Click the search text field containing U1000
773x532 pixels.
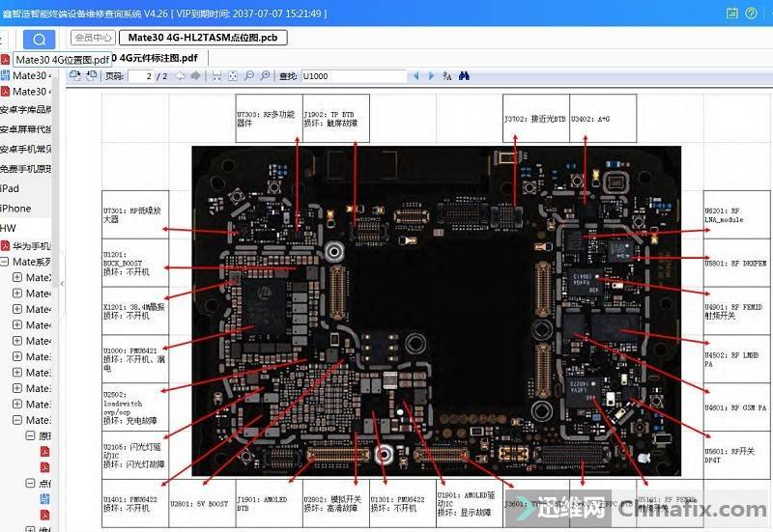click(353, 75)
